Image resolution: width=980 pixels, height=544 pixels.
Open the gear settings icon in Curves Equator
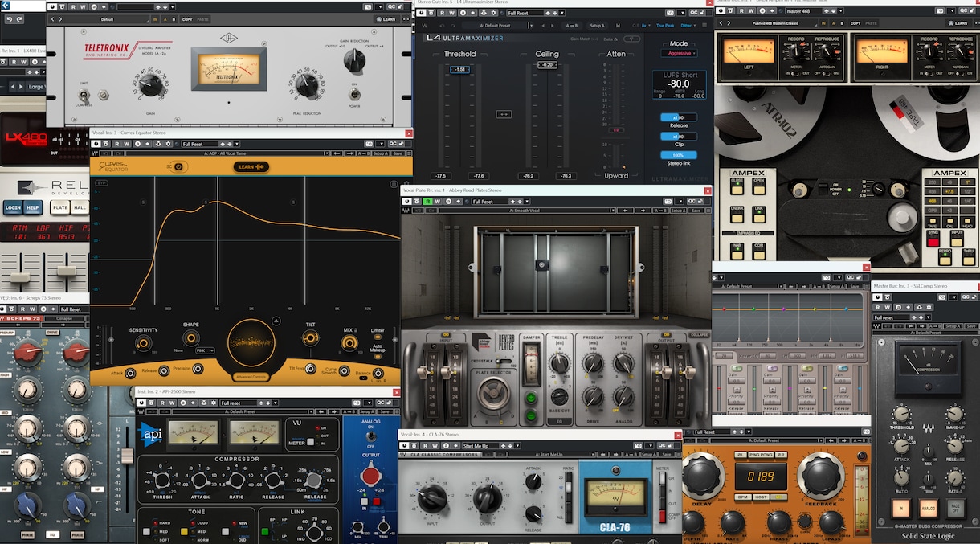(x=168, y=144)
